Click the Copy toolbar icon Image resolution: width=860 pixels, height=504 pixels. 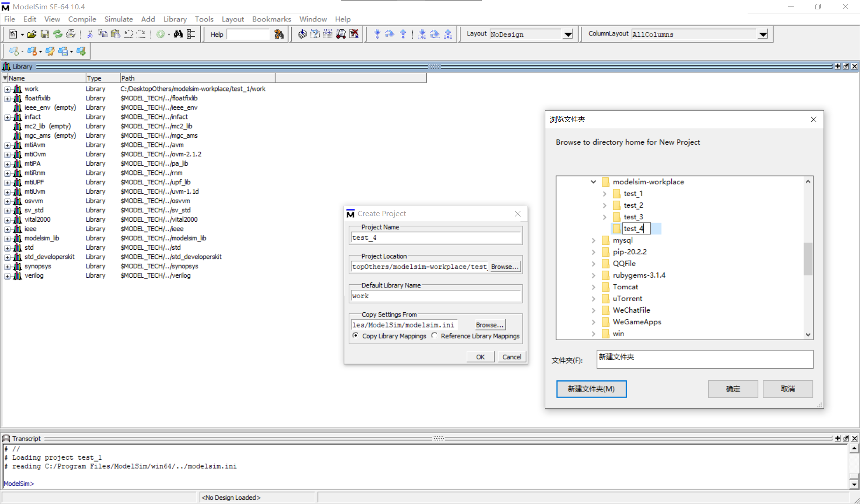[103, 34]
